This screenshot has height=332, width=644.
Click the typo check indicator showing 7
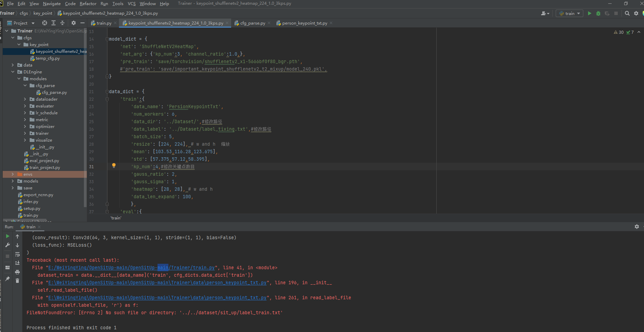(x=630, y=32)
